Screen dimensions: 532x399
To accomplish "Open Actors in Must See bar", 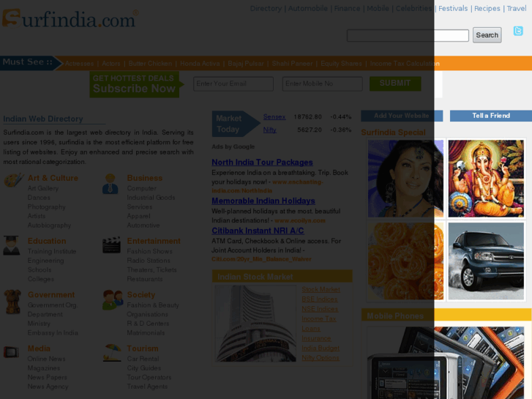I will pyautogui.click(x=111, y=64).
